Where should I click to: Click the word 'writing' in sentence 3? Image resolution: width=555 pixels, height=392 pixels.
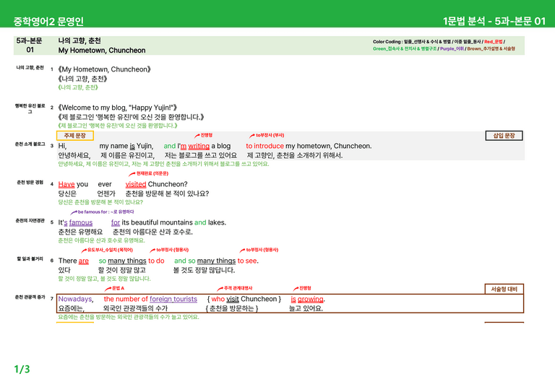[199, 146]
